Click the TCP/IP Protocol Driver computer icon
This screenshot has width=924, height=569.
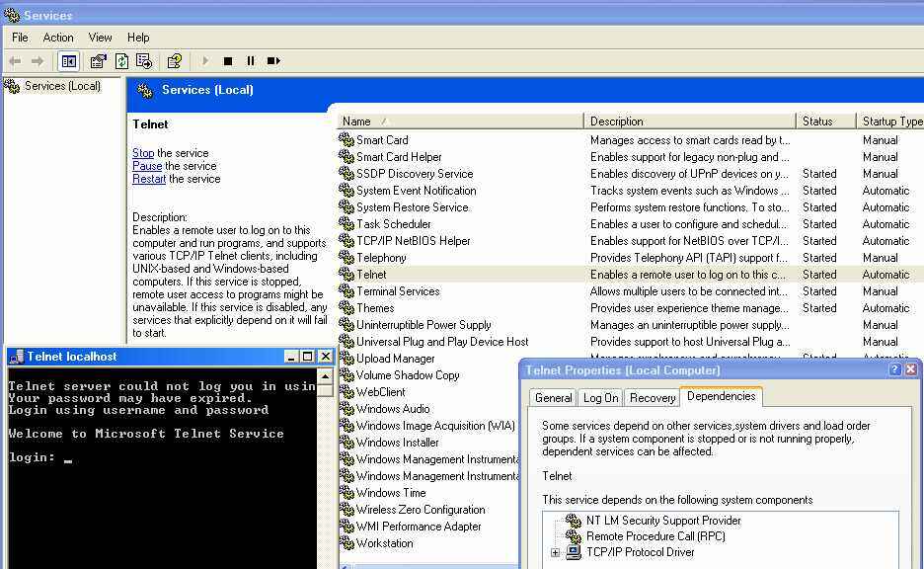point(574,552)
